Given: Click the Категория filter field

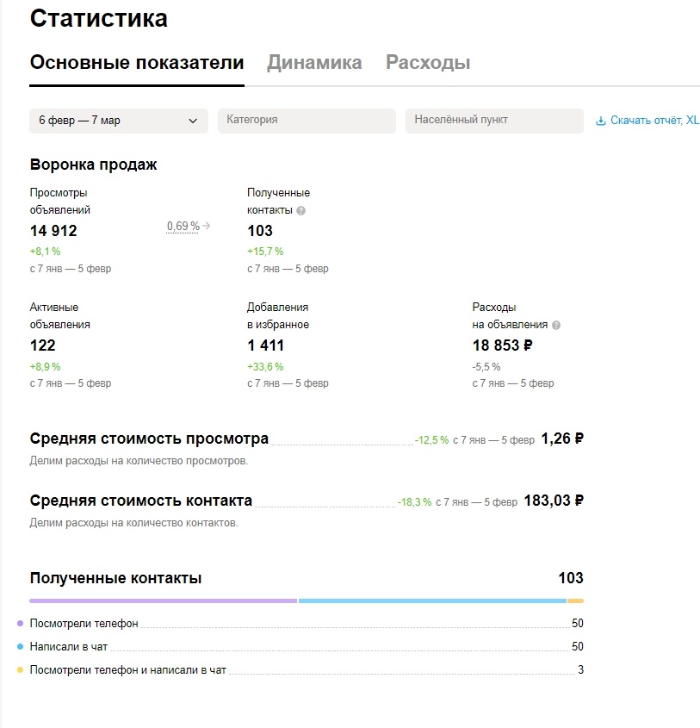Looking at the screenshot, I should pyautogui.click(x=307, y=121).
